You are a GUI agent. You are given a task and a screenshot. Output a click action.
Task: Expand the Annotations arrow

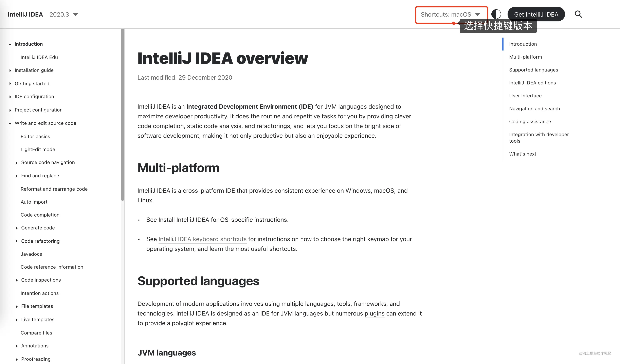point(17,346)
